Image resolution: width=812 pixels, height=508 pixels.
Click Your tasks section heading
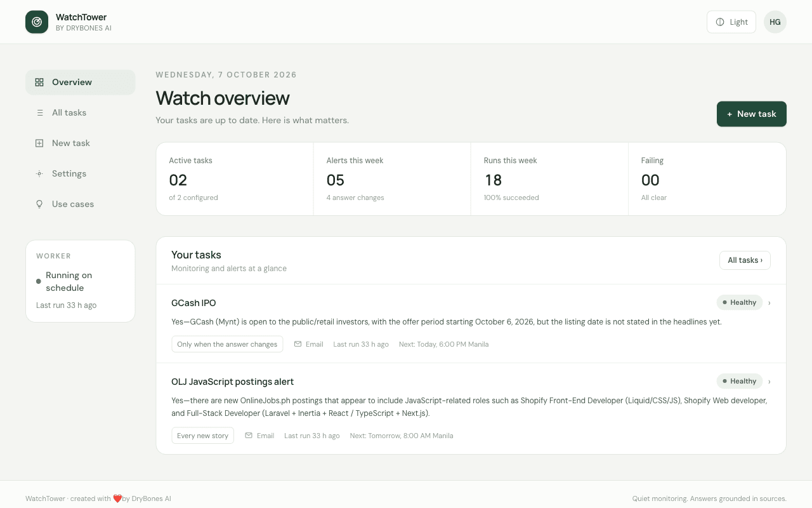coord(196,255)
